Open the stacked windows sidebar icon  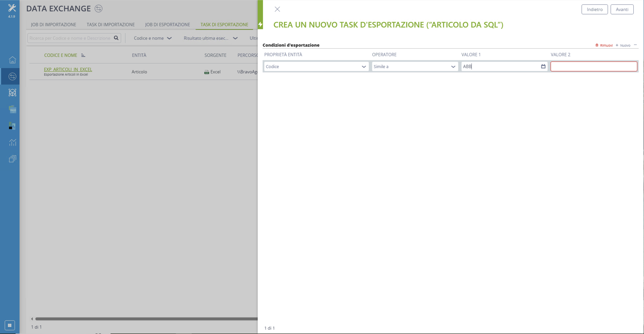[x=12, y=159]
